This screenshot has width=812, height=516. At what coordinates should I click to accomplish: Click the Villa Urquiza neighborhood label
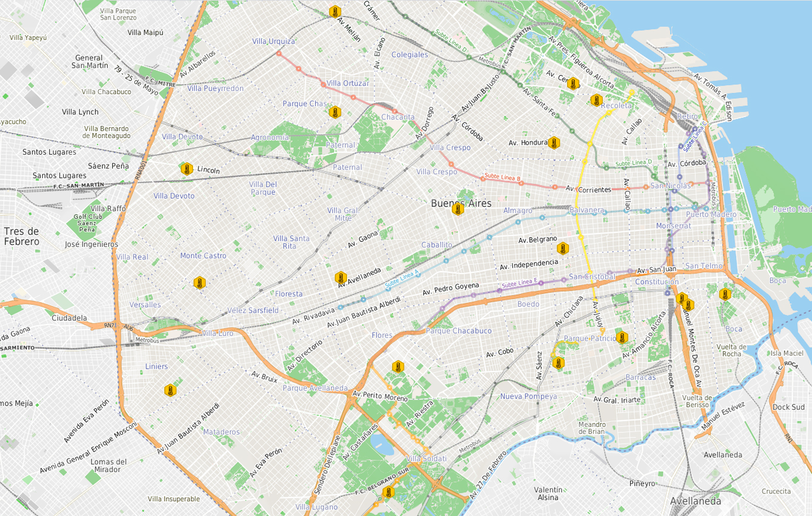(273, 41)
